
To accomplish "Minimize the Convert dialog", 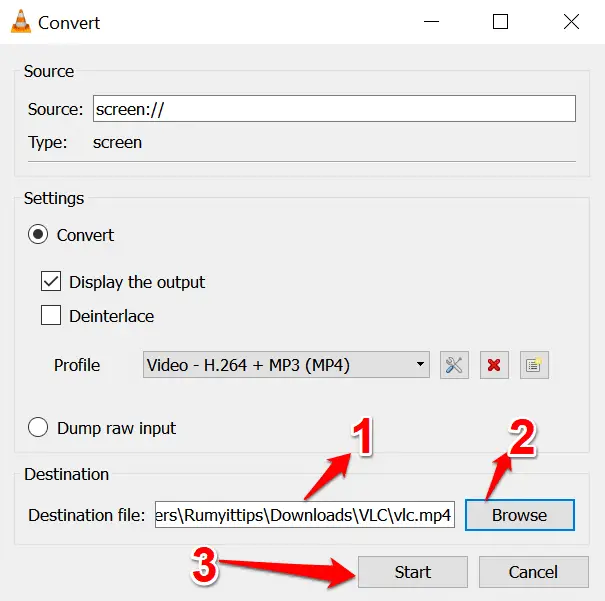I will click(430, 22).
